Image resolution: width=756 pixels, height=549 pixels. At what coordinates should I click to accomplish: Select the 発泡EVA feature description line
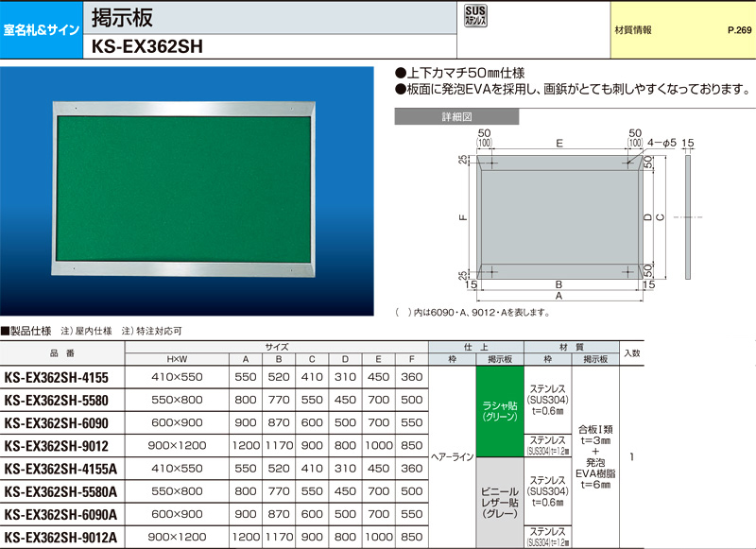click(x=573, y=89)
